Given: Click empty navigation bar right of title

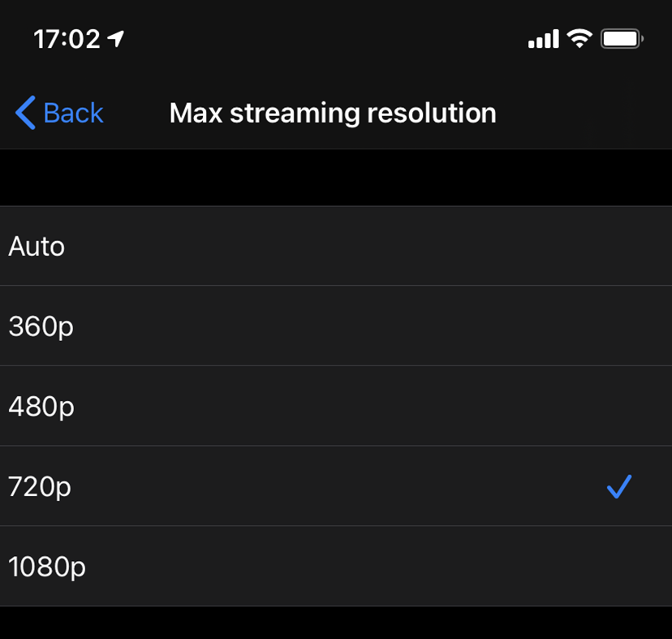Looking at the screenshot, I should 584,113.
